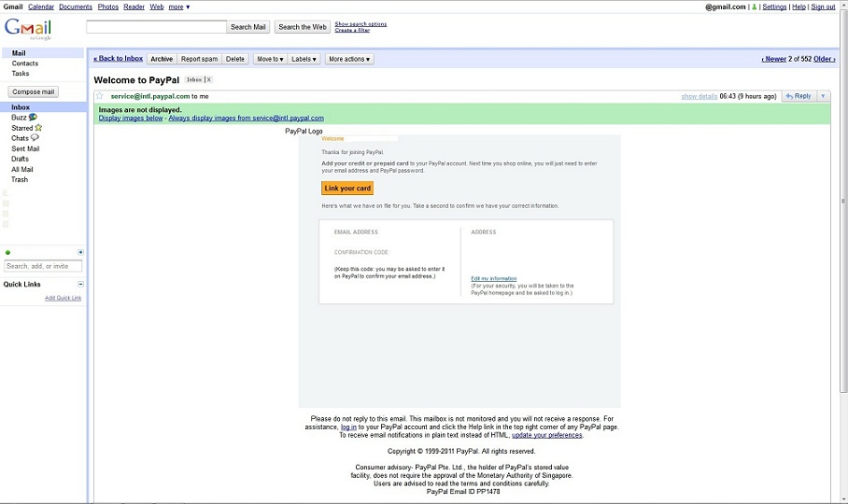Open All Mail folder
Image resolution: width=848 pixels, height=504 pixels.
(22, 169)
